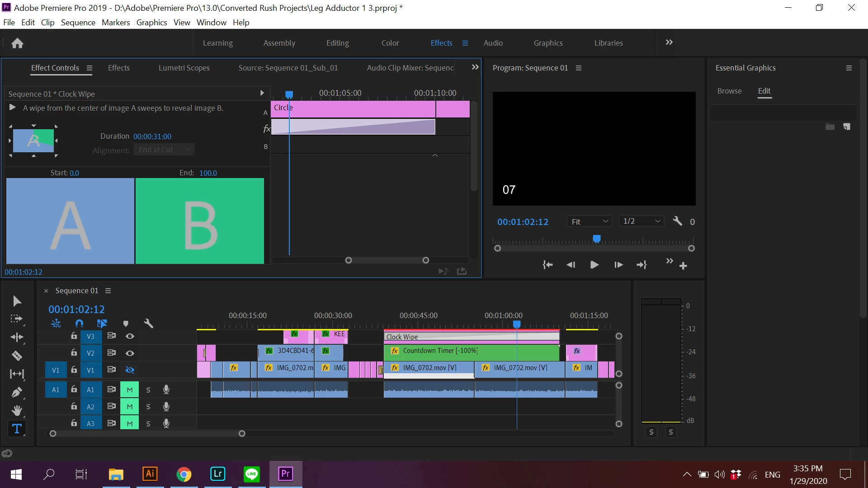868x488 pixels.
Task: Open Google Chrome from taskbar
Action: (x=184, y=474)
